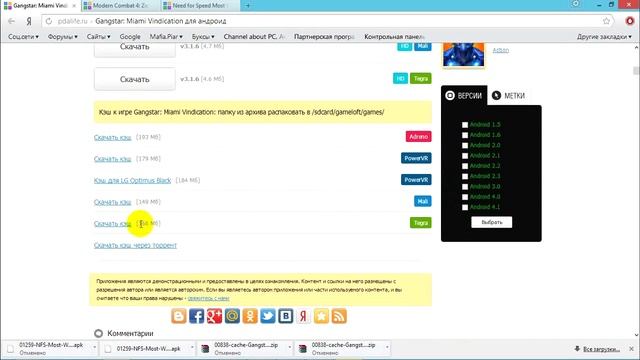The width and height of the screenshot is (640, 360).
Task: Toggle the Android 2.3 checkbox
Action: [465, 176]
